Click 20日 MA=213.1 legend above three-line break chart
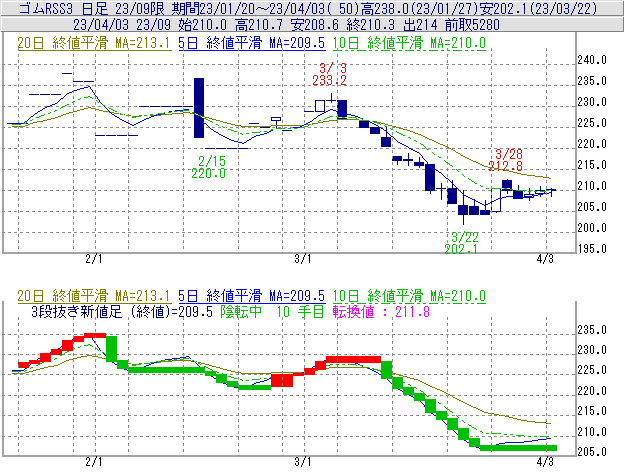 click(x=94, y=296)
